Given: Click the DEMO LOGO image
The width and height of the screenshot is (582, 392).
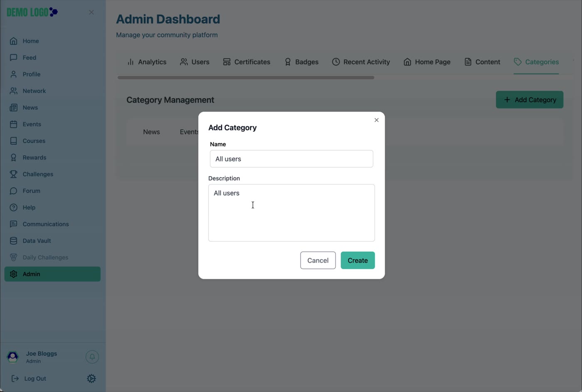Looking at the screenshot, I should coord(32,12).
